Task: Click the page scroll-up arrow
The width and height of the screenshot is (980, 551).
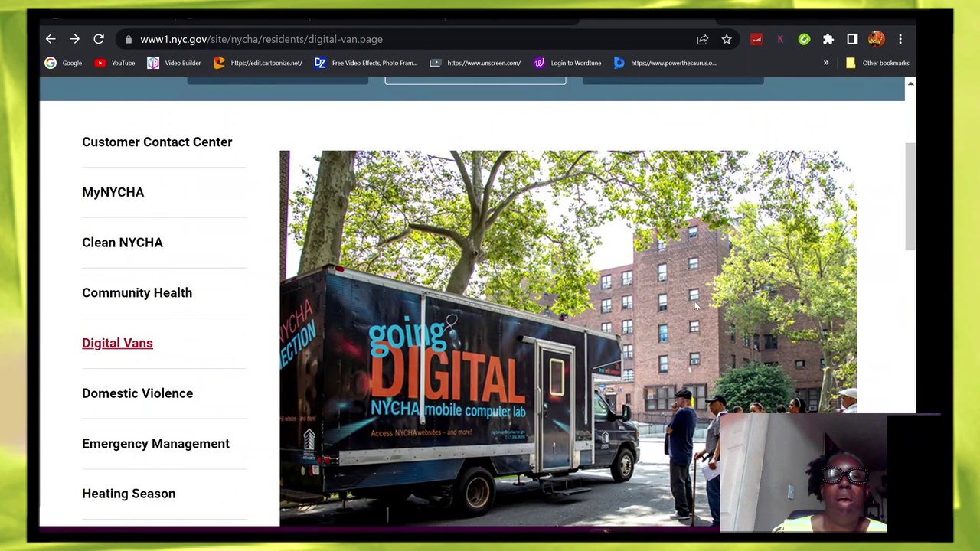Action: (910, 83)
